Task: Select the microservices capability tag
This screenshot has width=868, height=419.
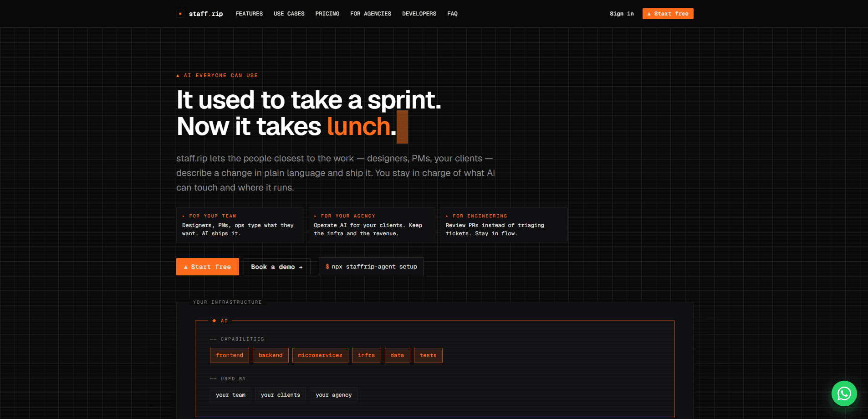Action: [320, 355]
